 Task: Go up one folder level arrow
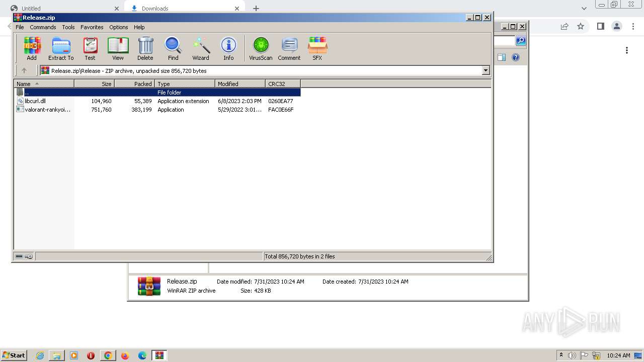tap(24, 71)
